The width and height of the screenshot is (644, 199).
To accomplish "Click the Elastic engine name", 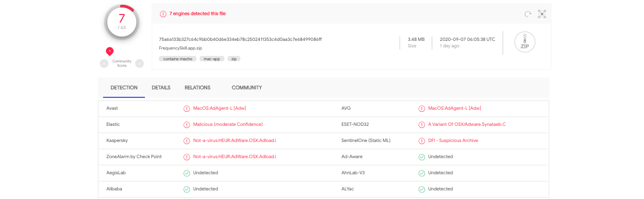I will click(113, 124).
